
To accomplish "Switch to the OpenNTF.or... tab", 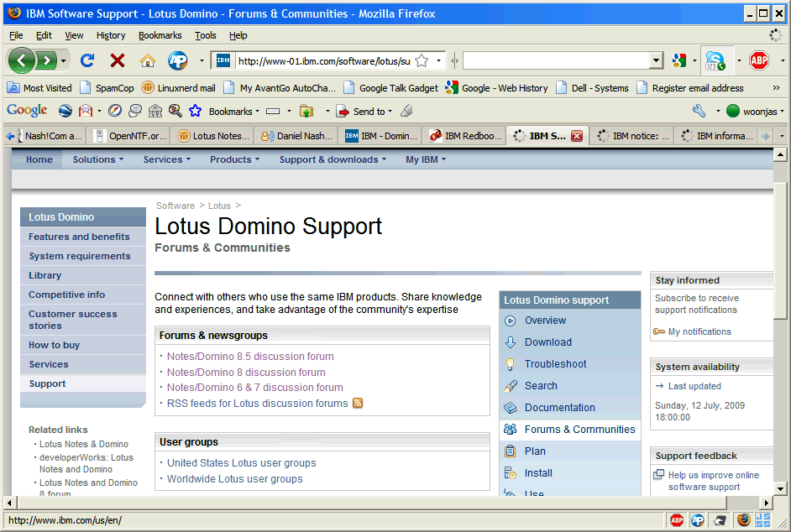I will (128, 136).
